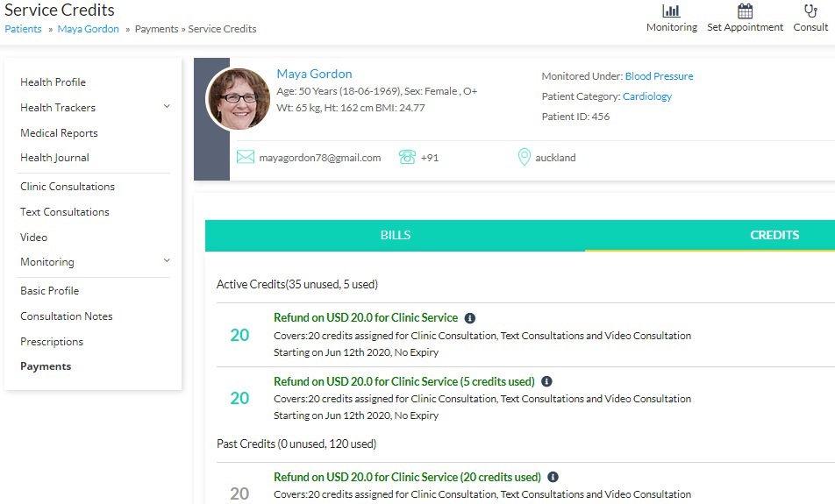Open the Blood Pressure monitoring link
The width and height of the screenshot is (835, 504).
coord(659,76)
